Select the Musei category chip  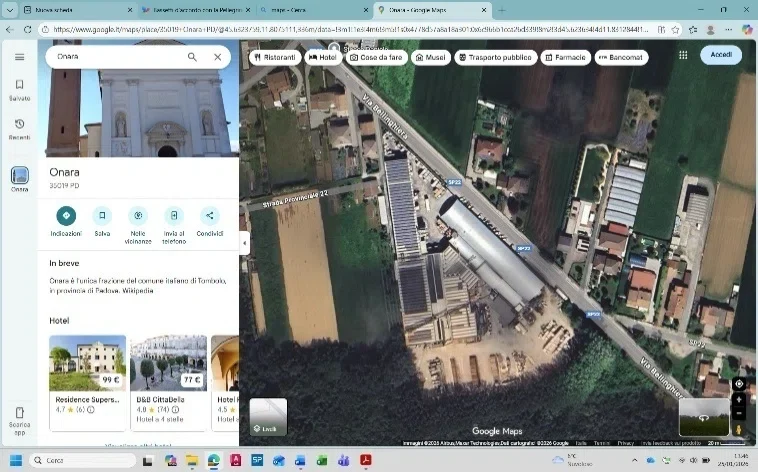431,58
